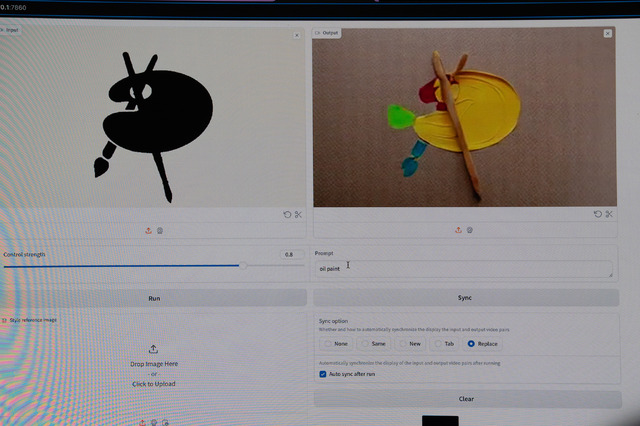Image resolution: width=640 pixels, height=426 pixels.
Task: Click the Control strength label
Action: click(24, 255)
